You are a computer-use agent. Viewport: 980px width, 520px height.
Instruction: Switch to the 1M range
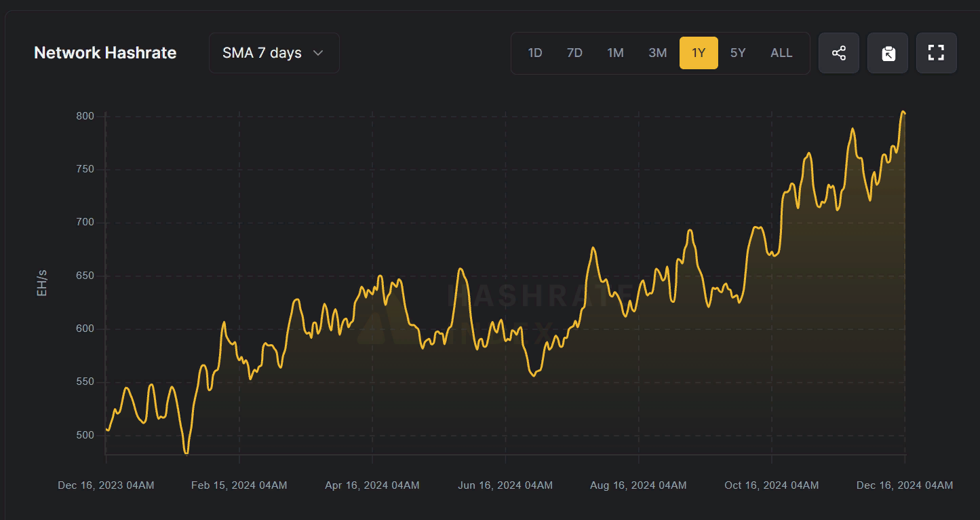[x=615, y=53]
